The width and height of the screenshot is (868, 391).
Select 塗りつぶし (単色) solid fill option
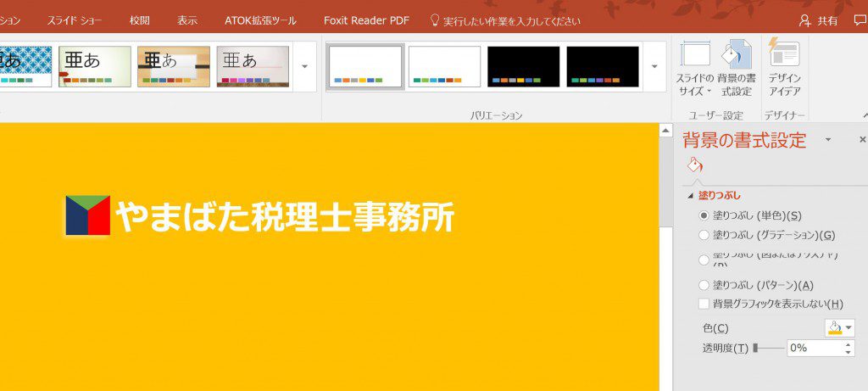pos(751,215)
